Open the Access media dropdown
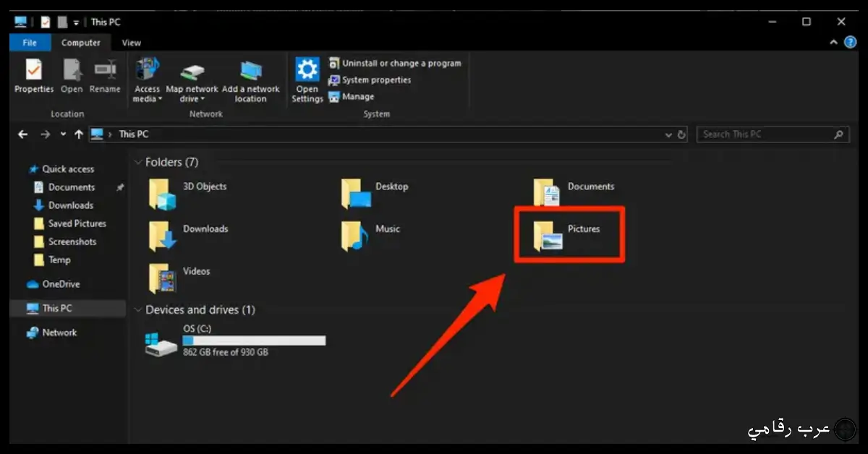Image resolution: width=868 pixels, height=454 pixels. 147,80
